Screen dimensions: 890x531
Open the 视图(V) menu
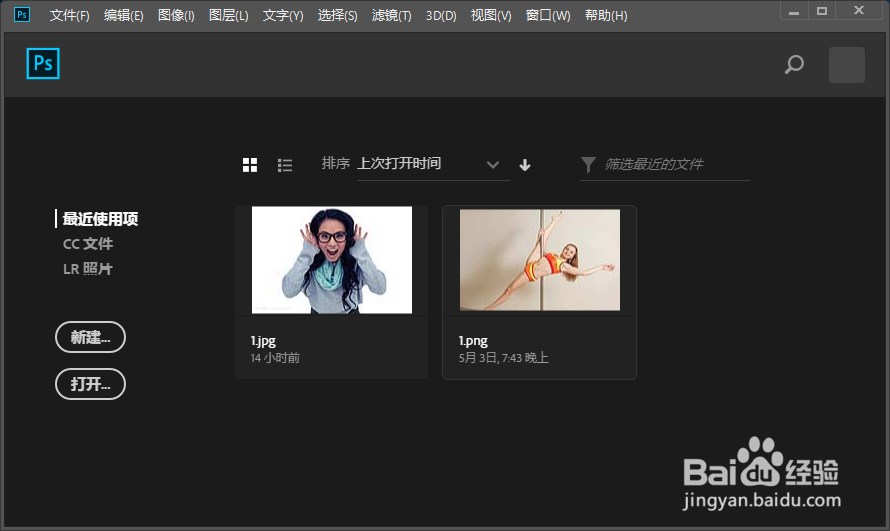click(491, 15)
